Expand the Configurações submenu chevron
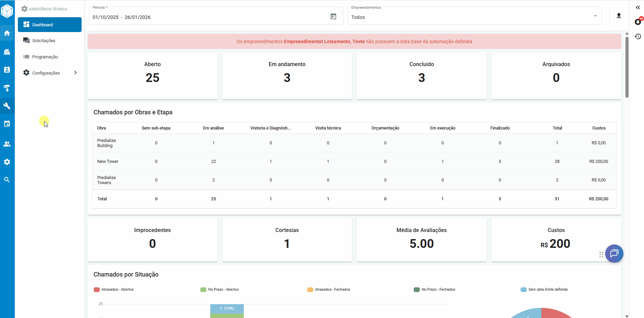 (75, 73)
